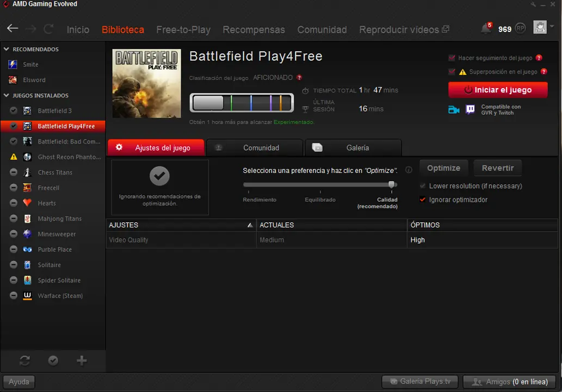562x392 pixels.
Task: Switch to the game's Comunidad tab
Action: tap(255, 147)
